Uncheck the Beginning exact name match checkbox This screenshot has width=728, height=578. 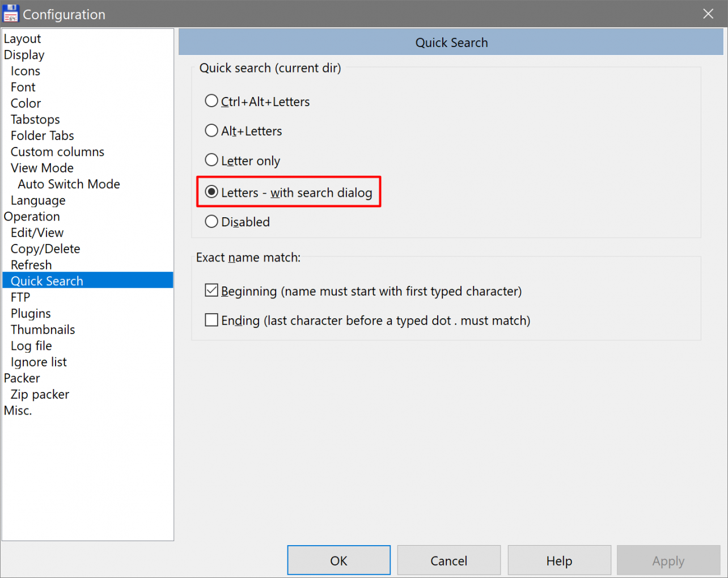pyautogui.click(x=211, y=290)
